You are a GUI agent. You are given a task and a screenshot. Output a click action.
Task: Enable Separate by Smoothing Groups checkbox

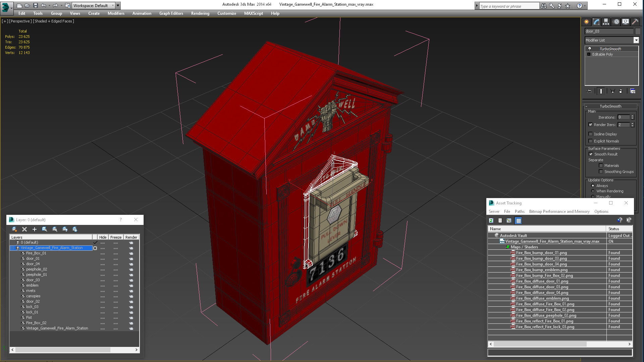[601, 172]
